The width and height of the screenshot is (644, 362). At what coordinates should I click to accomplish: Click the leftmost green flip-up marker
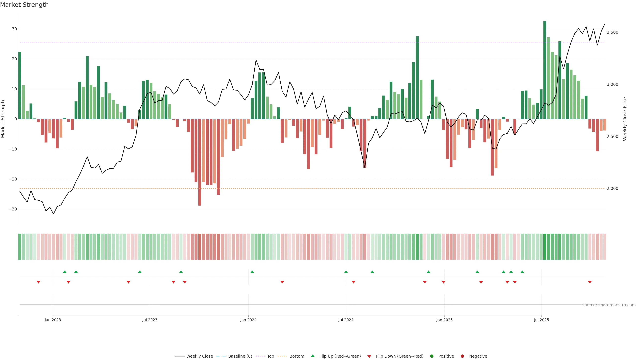point(65,272)
